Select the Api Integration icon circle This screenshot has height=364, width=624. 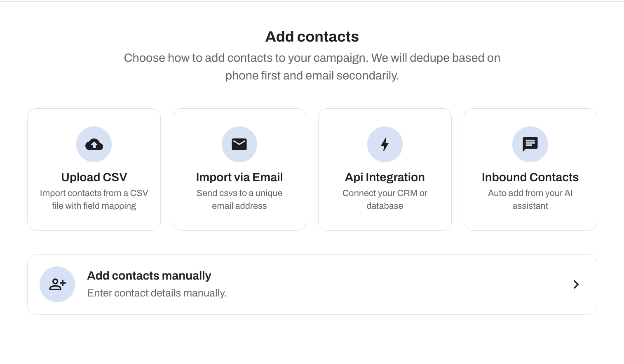(385, 144)
